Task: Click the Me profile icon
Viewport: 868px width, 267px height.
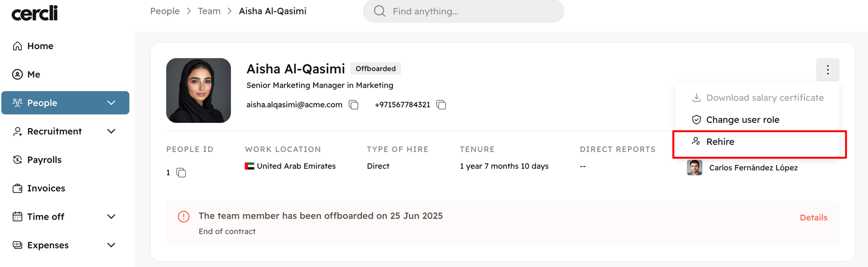Action: click(x=17, y=74)
